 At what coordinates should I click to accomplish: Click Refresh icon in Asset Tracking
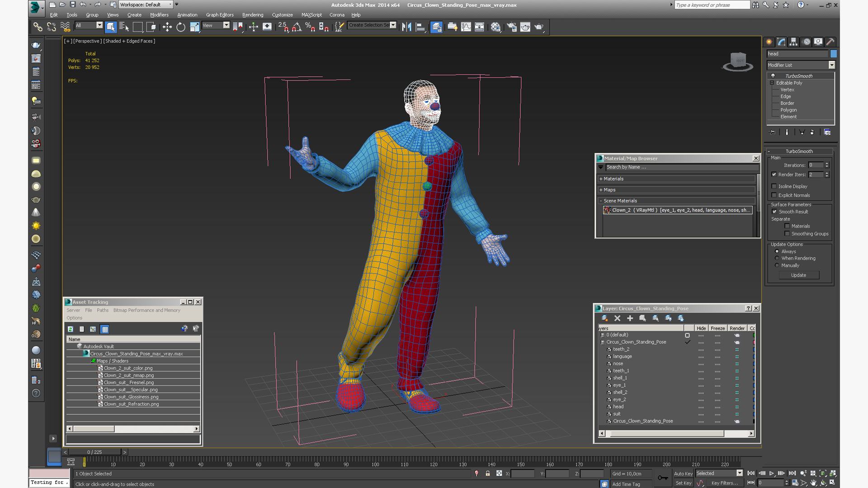(71, 329)
